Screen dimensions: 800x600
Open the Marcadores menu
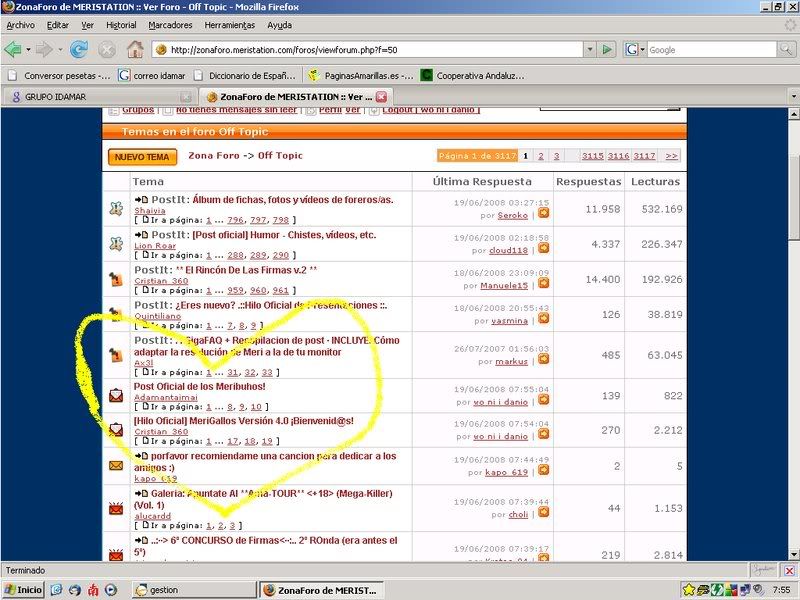170,25
